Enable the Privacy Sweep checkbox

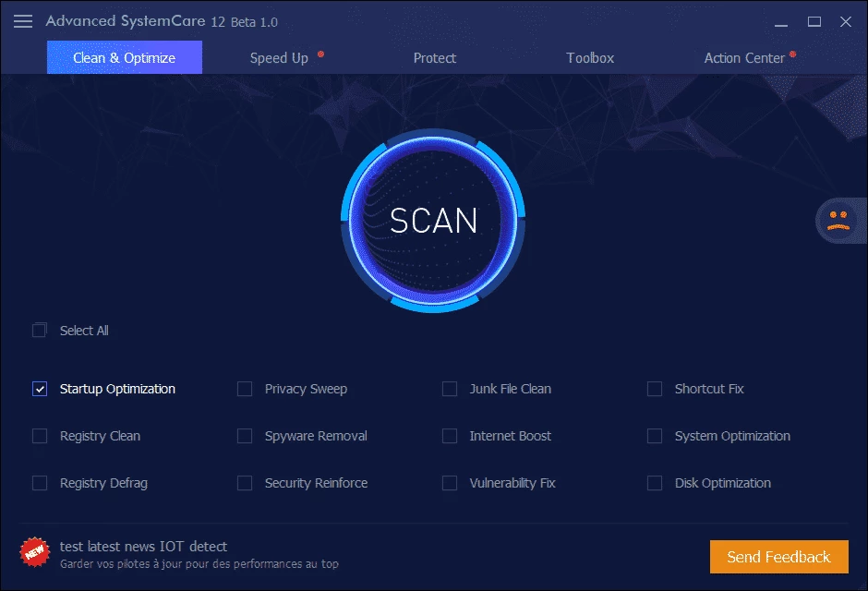pos(245,389)
